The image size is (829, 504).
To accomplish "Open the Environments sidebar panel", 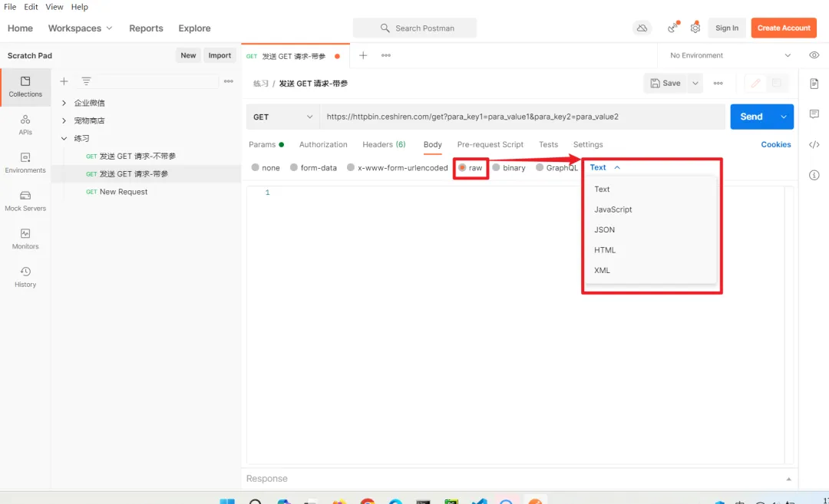I will coord(25,163).
